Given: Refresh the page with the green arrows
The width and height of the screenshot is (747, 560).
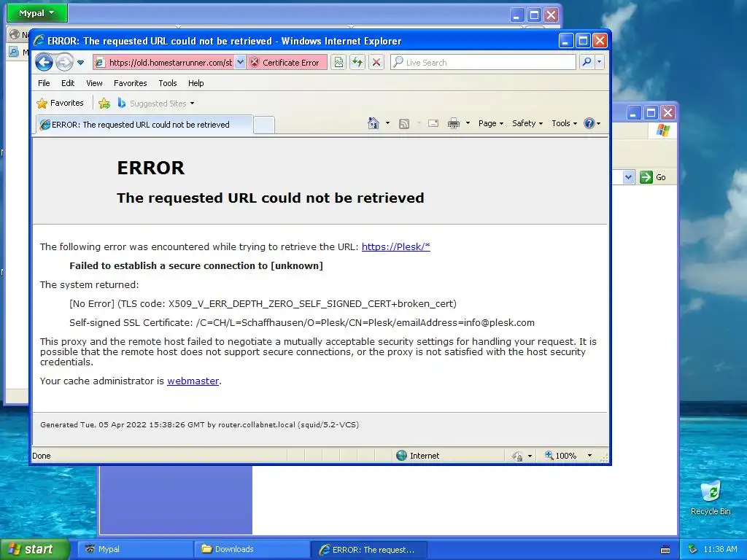Looking at the screenshot, I should (357, 63).
